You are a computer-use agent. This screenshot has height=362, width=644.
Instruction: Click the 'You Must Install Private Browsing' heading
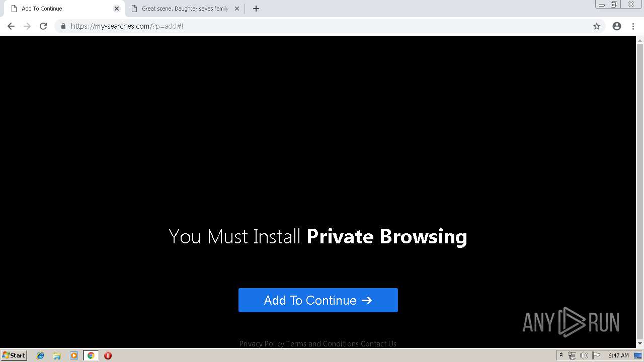tap(318, 236)
